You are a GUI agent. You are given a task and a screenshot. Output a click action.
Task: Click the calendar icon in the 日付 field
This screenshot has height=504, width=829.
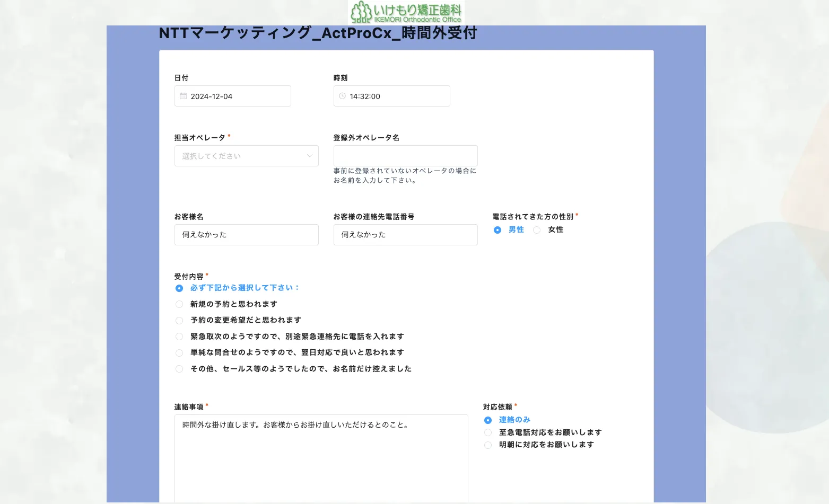point(183,96)
